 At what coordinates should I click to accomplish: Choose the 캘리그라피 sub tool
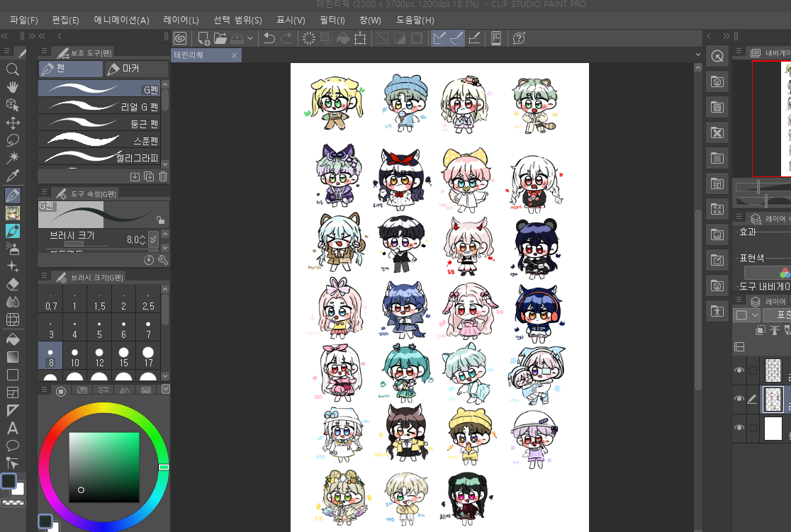coord(99,157)
